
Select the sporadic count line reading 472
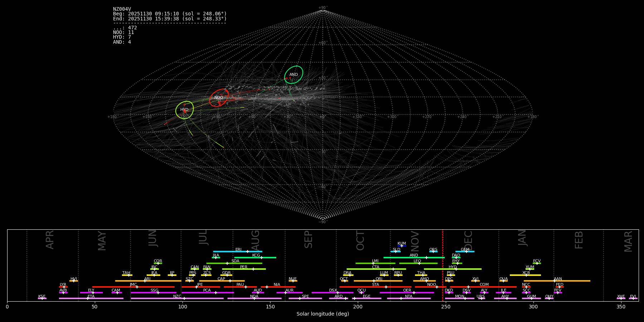125,28
